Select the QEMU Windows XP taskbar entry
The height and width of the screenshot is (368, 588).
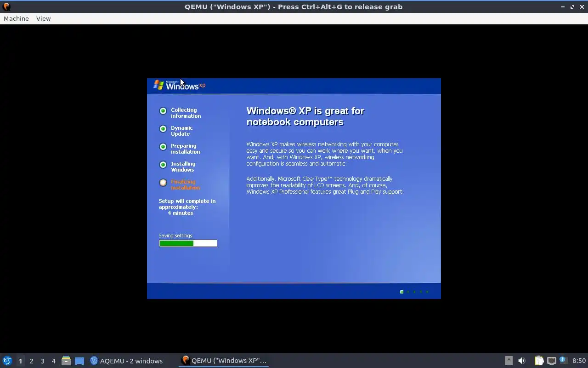224,361
